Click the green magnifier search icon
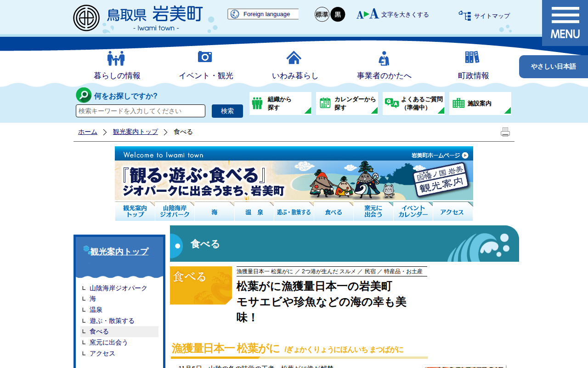Image resolution: width=588 pixels, height=368 pixels. (x=84, y=95)
